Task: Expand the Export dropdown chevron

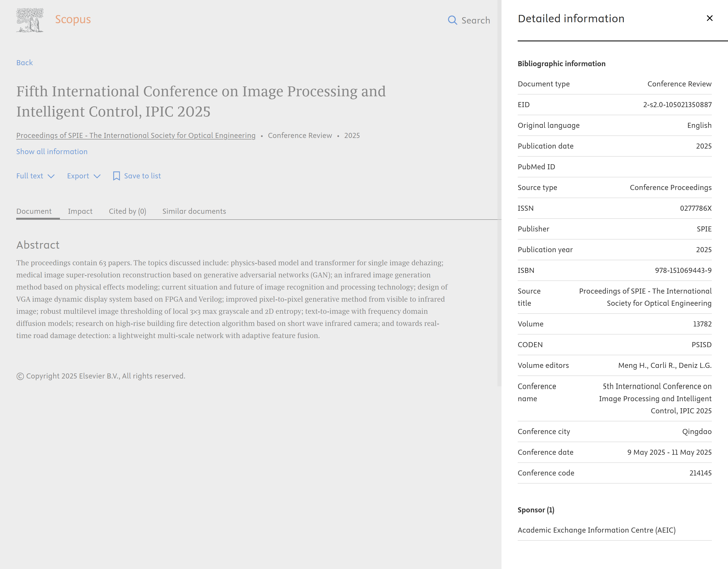Action: pos(97,176)
